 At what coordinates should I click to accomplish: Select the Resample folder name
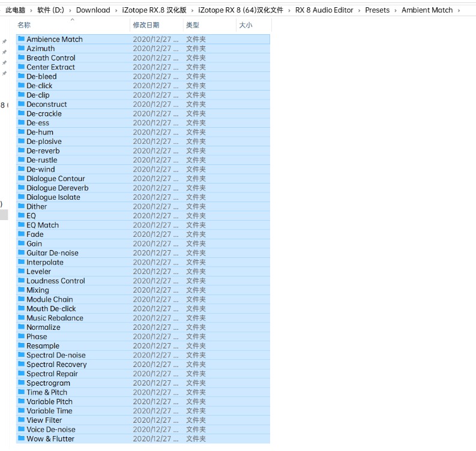43,346
